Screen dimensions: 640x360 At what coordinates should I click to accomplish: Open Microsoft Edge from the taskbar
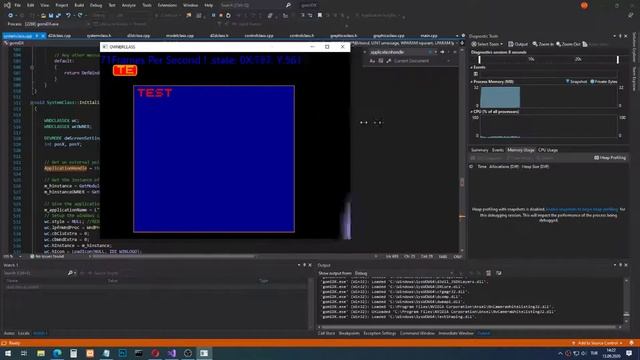point(57,353)
